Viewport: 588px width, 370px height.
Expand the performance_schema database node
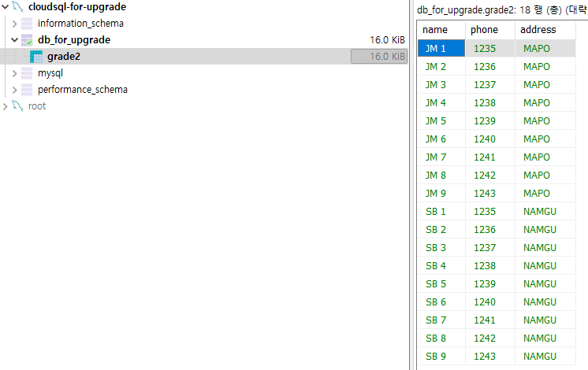[x=15, y=90]
